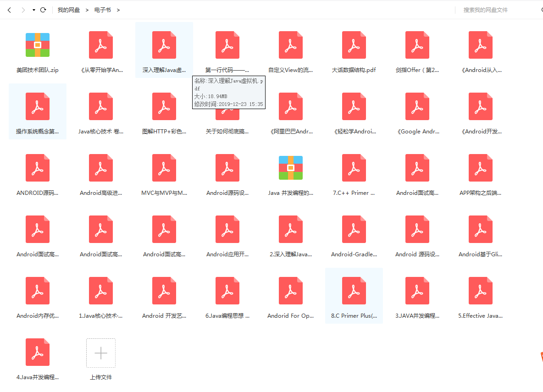Screen dimensions: 543x392
Task: Select the APP架构之后端... PDF icon
Action: [x=481, y=168]
